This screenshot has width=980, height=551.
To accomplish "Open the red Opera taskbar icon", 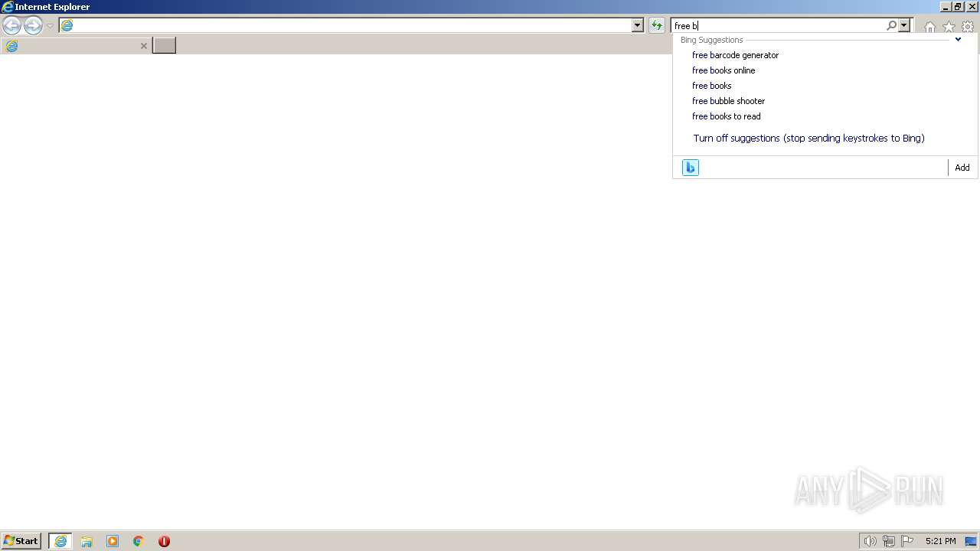I will pos(164,541).
